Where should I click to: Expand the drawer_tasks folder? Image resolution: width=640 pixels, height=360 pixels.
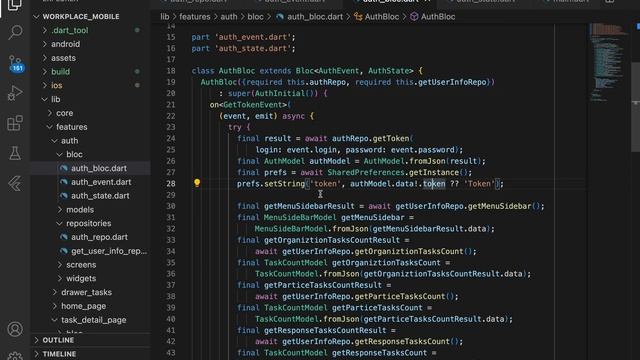55,293
